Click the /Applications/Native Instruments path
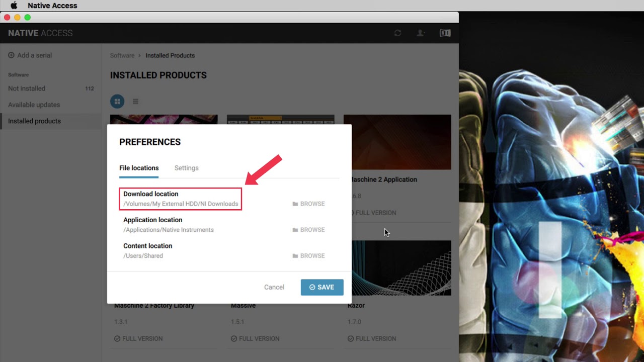The image size is (644, 362). coord(169,230)
